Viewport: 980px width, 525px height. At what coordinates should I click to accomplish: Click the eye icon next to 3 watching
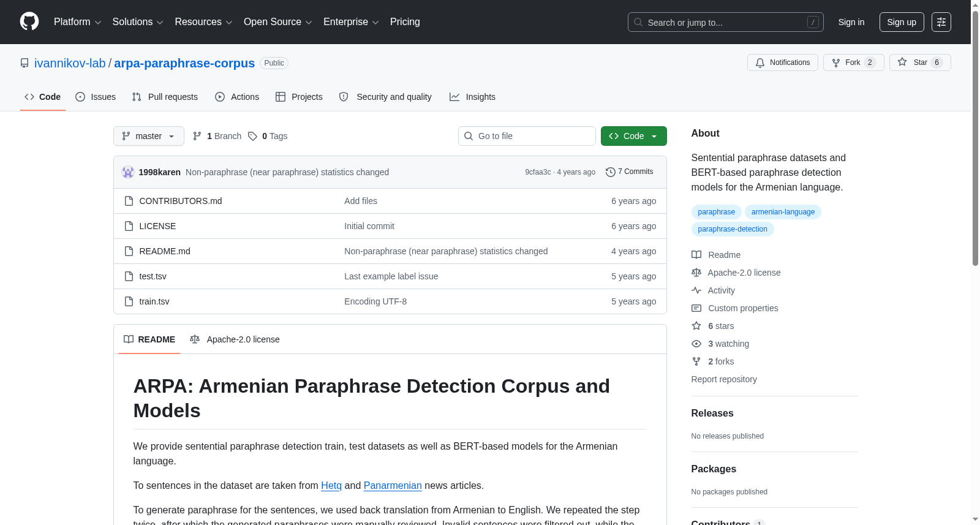(x=696, y=344)
